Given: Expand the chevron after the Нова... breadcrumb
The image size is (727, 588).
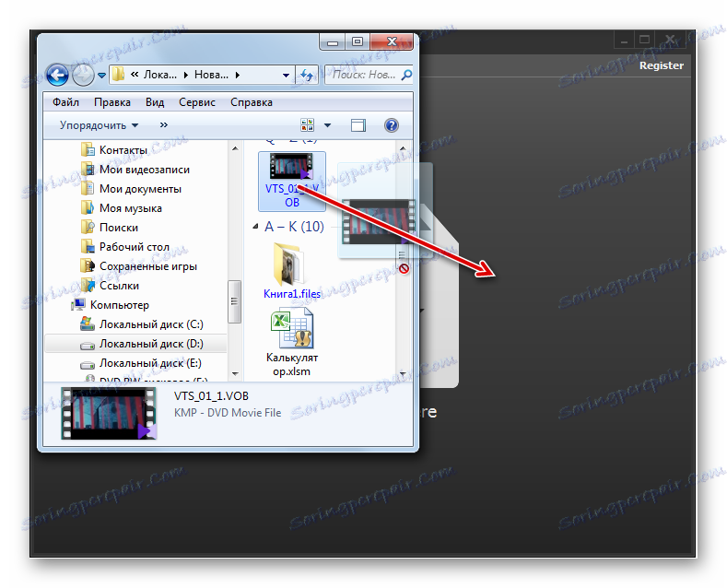Looking at the screenshot, I should tap(238, 75).
